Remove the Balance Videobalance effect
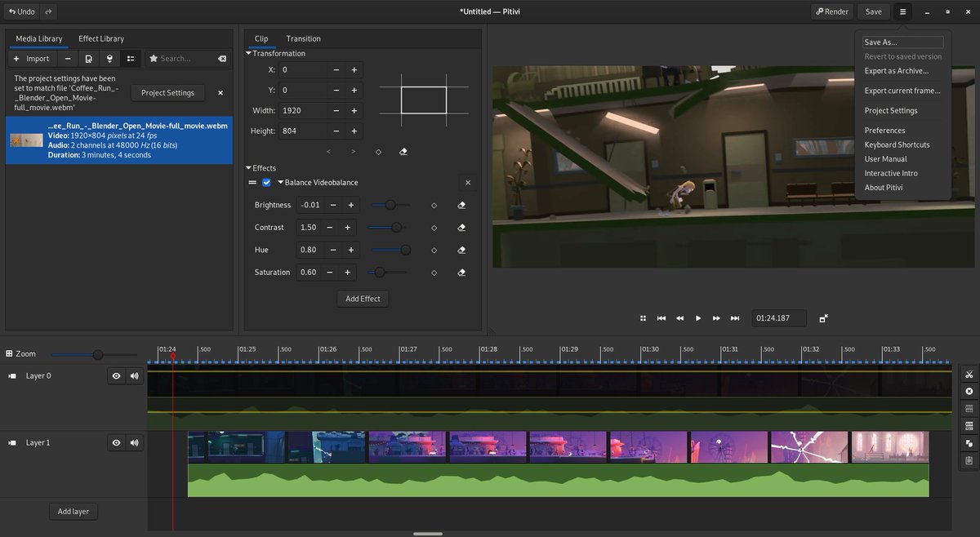This screenshot has height=537, width=980. (468, 183)
